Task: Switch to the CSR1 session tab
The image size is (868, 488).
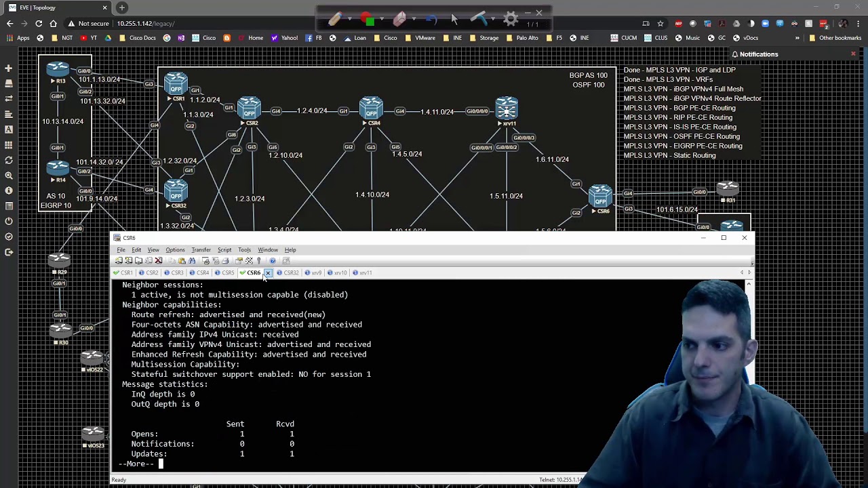Action: (x=123, y=272)
